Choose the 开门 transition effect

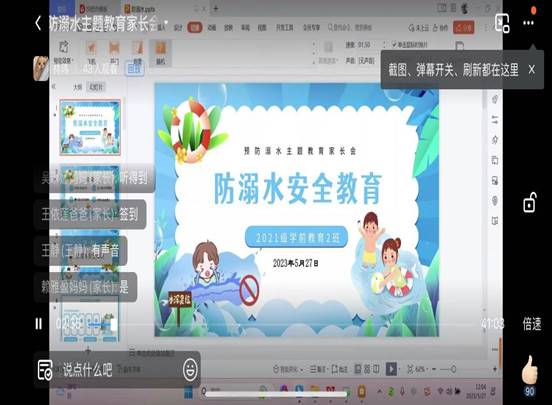coord(114,52)
